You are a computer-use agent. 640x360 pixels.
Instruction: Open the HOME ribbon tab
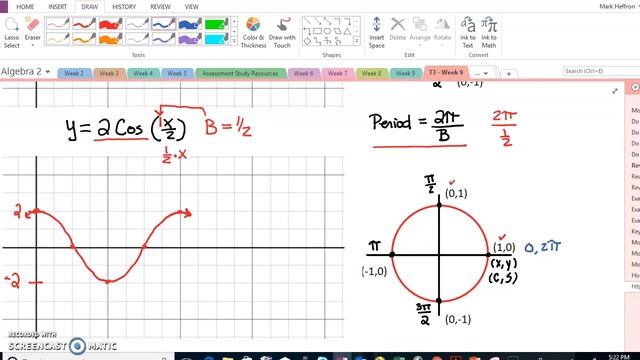[25, 7]
